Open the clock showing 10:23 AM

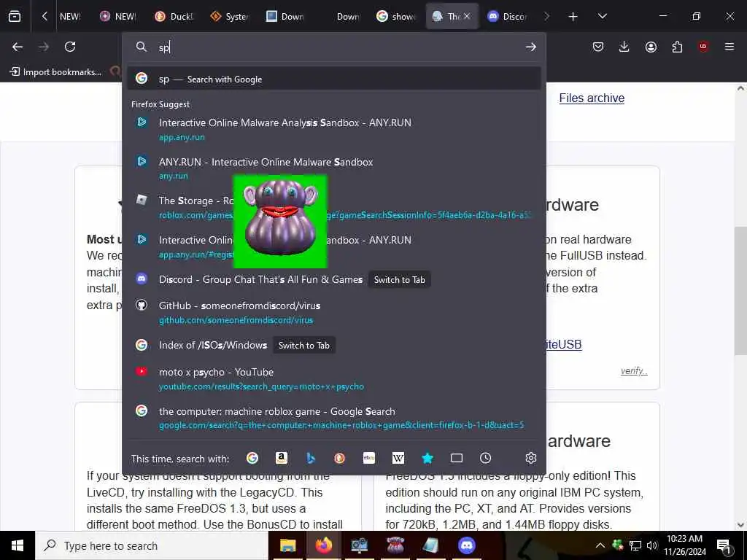coord(684,545)
